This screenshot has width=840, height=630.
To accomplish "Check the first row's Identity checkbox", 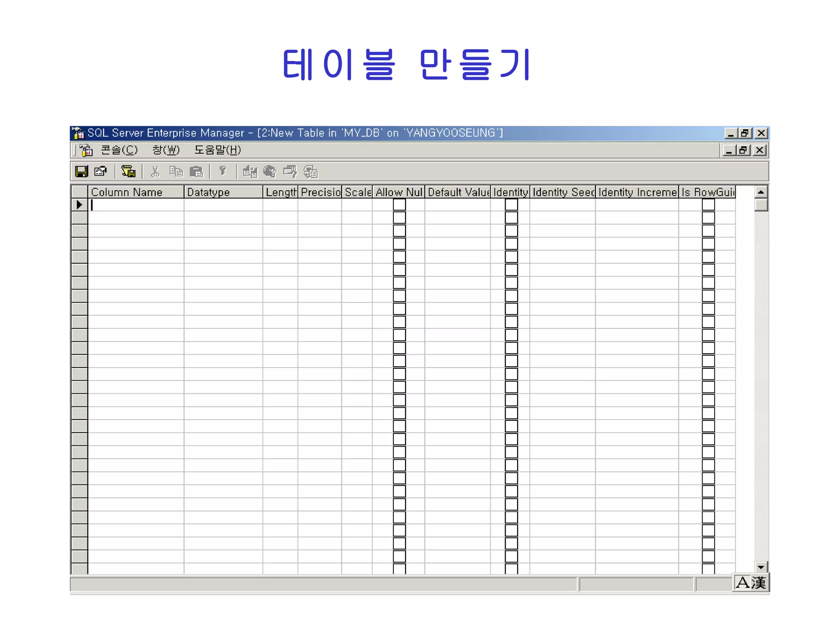I will tap(511, 205).
